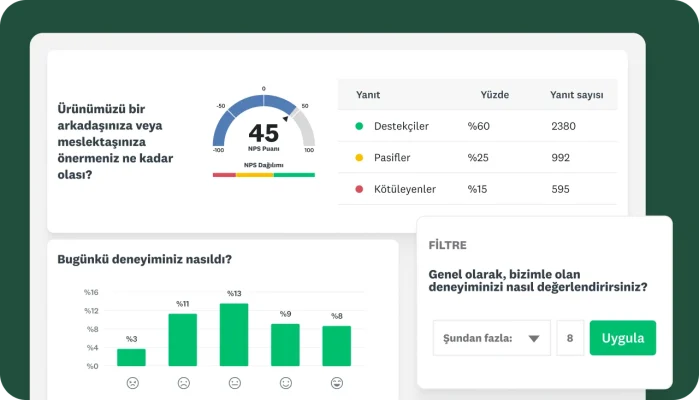Viewport: 699px width, 400px height.
Task: Click the dropdown arrow in the filter panel
Action: coord(534,339)
